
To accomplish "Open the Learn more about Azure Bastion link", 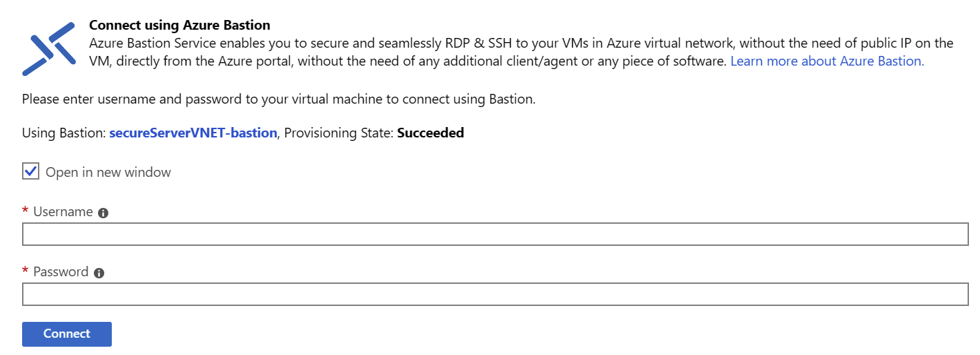I will [x=827, y=61].
